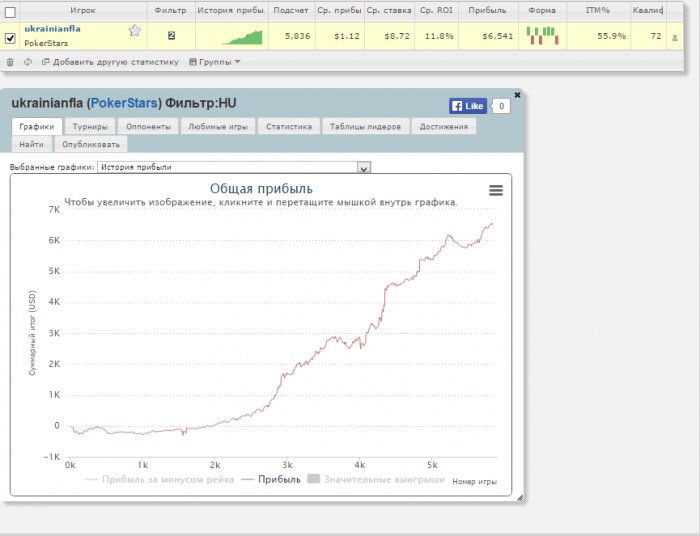Sort by the Ср. ROI column header

point(436,10)
